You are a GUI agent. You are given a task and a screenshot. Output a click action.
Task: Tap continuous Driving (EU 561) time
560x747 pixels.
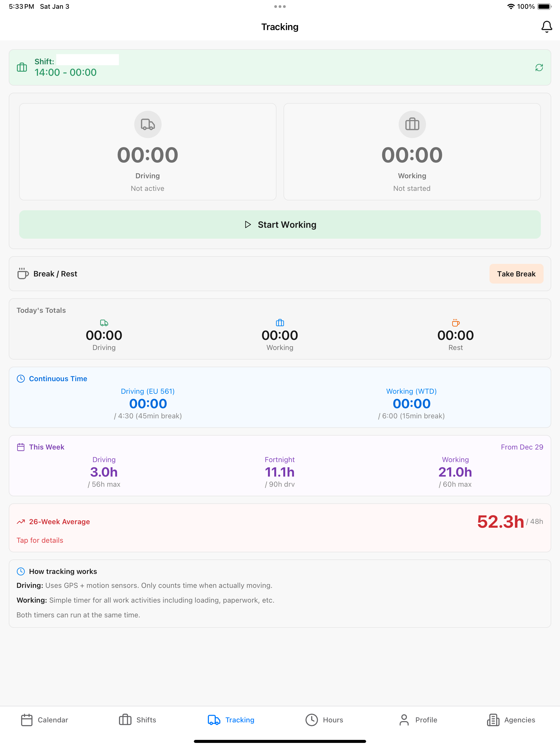coord(148,404)
